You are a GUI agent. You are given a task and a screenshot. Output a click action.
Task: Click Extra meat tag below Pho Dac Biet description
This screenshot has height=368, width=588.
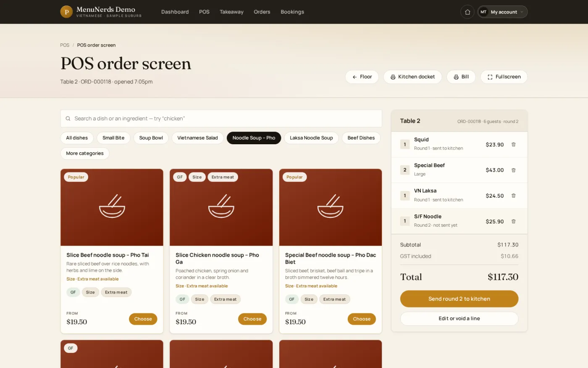click(335, 299)
